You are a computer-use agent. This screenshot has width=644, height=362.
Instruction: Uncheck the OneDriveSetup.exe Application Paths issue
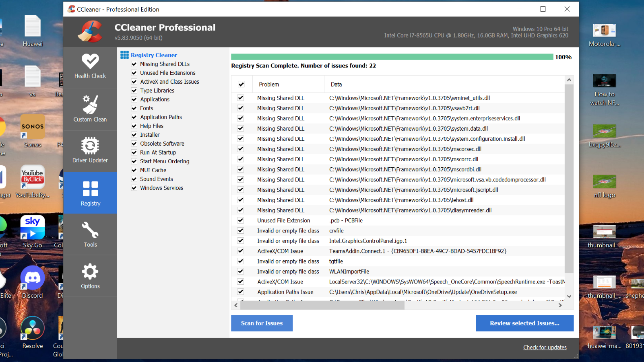(240, 292)
